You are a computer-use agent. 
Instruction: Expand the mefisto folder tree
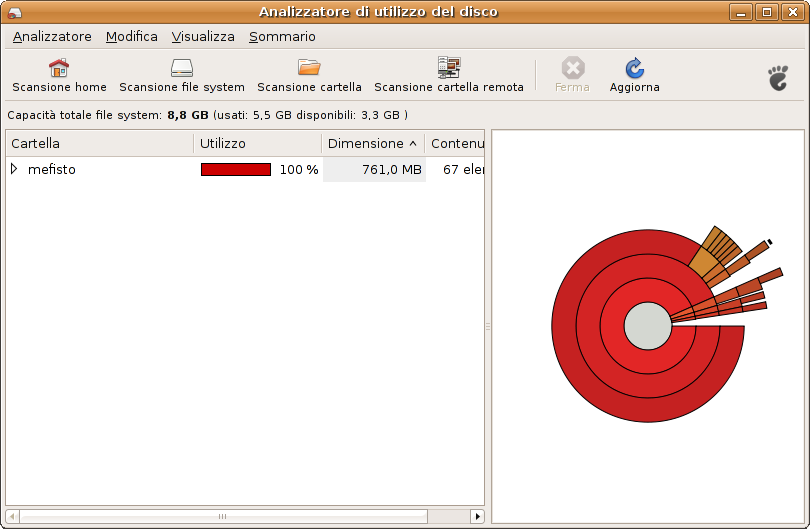14,170
